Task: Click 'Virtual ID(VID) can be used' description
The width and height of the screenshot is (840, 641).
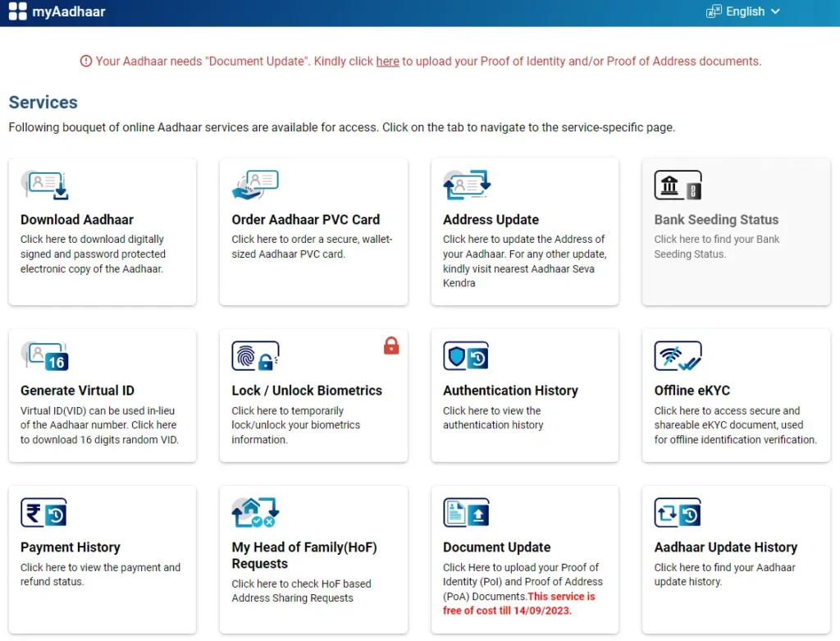Action: coord(99,425)
